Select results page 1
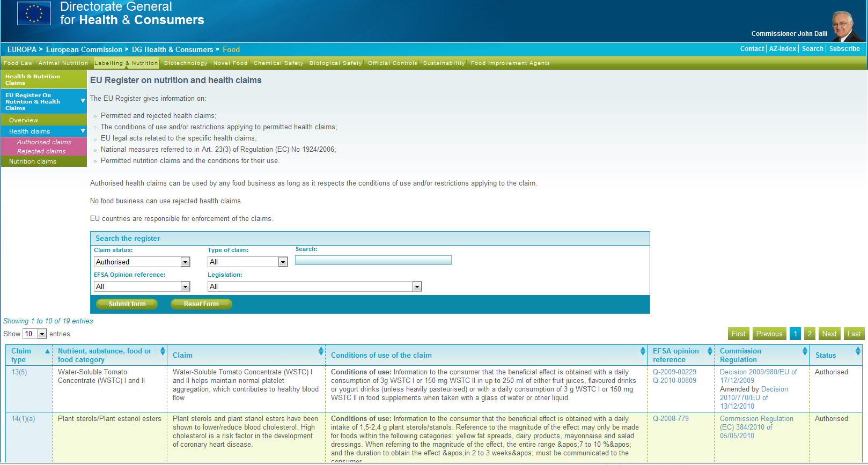Screen dimensions: 868x465 click(796, 334)
